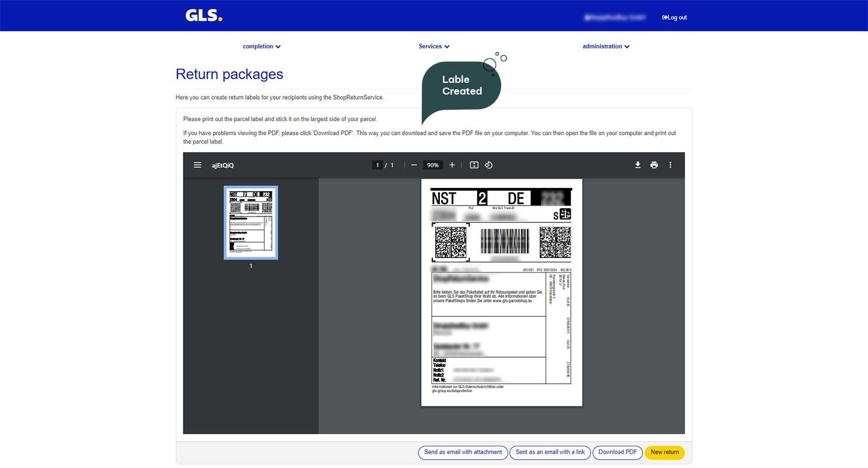Click the zoom out minus icon
Screen dimensions: 868x468
(414, 165)
